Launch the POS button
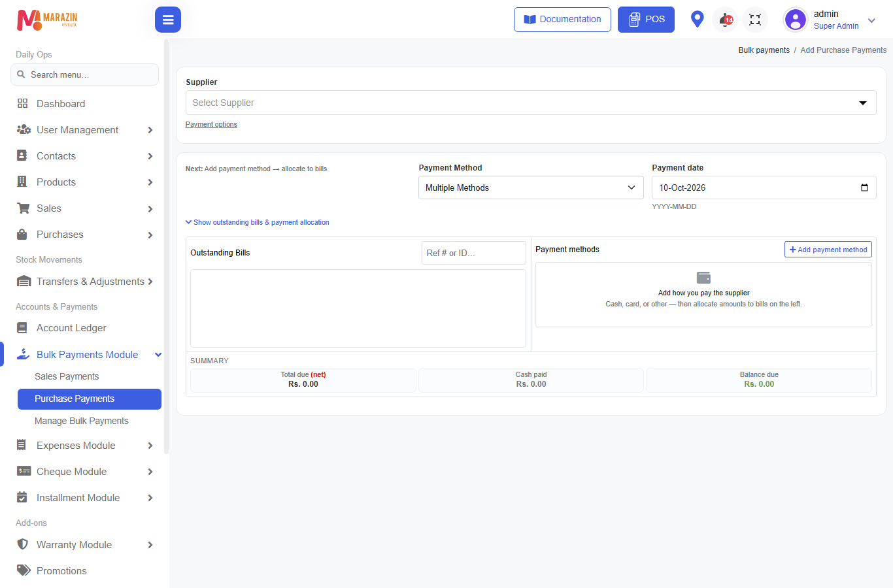Viewport: 893px width, 588px height. [646, 20]
